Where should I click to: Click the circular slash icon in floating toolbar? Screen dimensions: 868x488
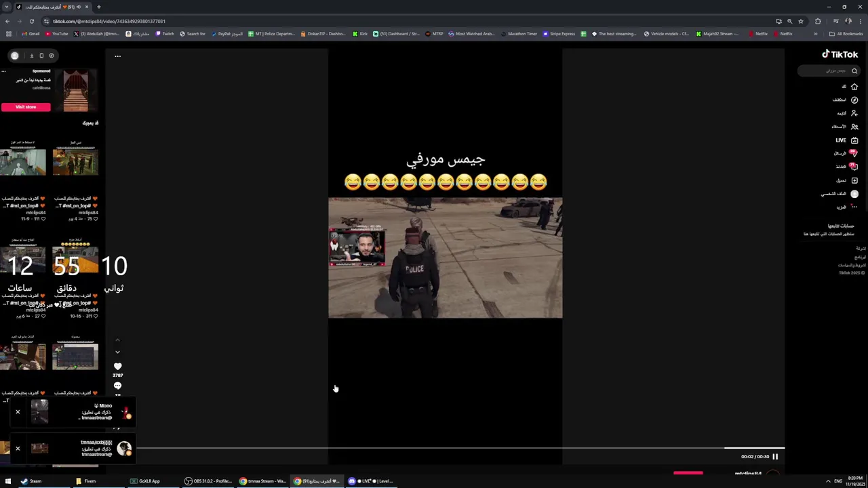(x=51, y=56)
